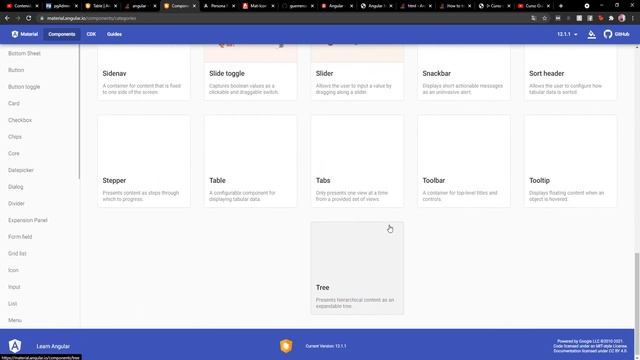
Task: Close the active Components tab
Action: click(194, 6)
